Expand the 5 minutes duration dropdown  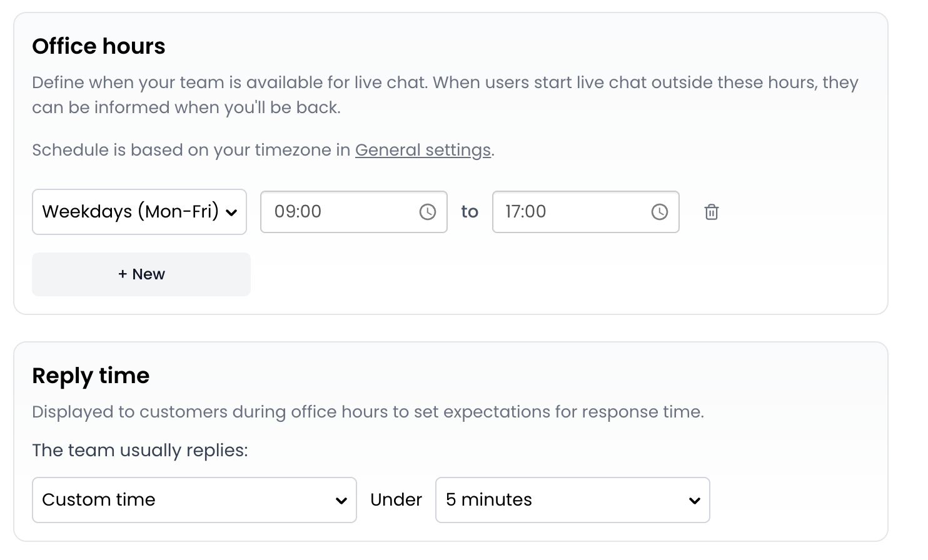coord(563,500)
